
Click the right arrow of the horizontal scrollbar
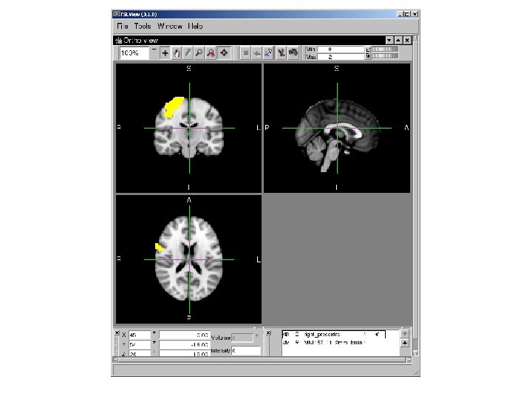[x=409, y=360]
